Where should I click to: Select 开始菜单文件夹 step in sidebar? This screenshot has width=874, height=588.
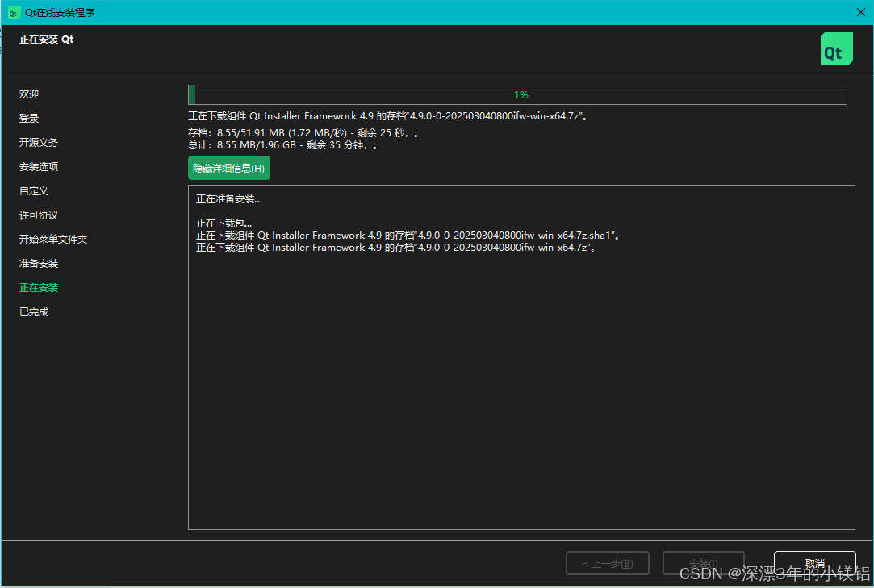pyautogui.click(x=53, y=239)
